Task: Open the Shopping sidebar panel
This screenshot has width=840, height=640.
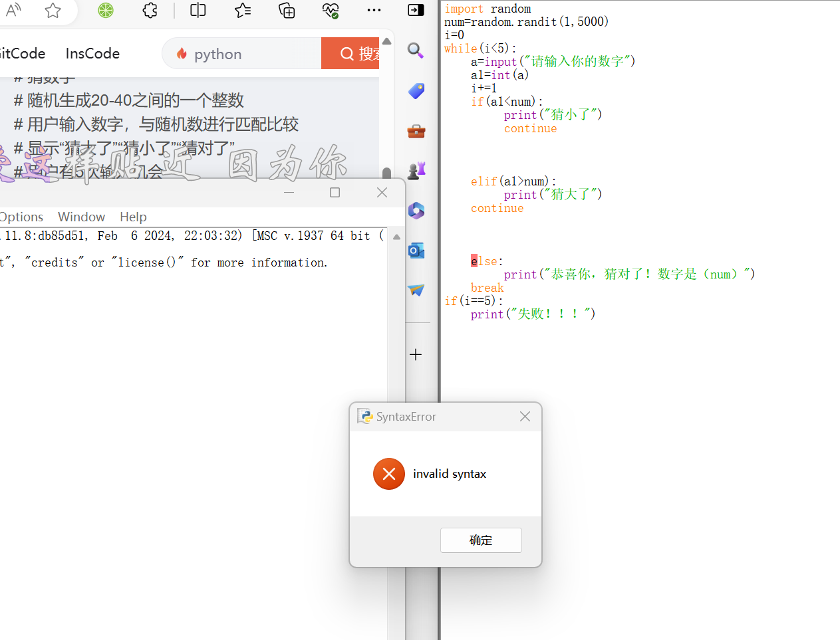Action: pos(416,91)
